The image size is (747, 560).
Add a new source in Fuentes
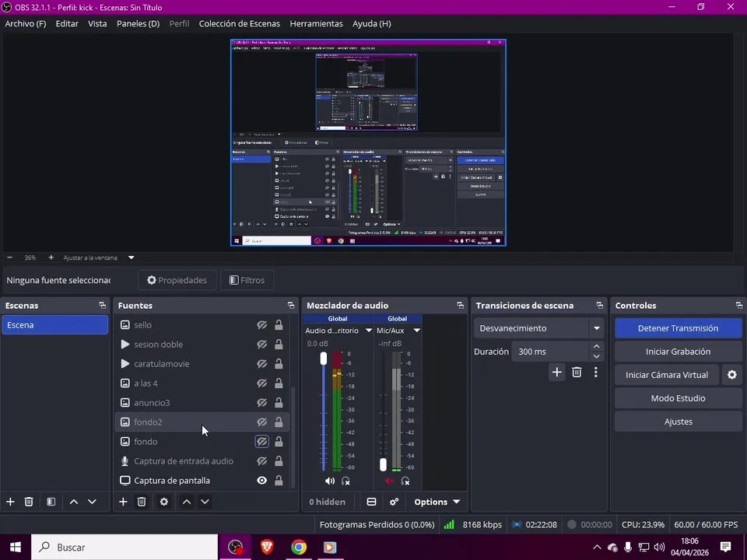coord(123,502)
